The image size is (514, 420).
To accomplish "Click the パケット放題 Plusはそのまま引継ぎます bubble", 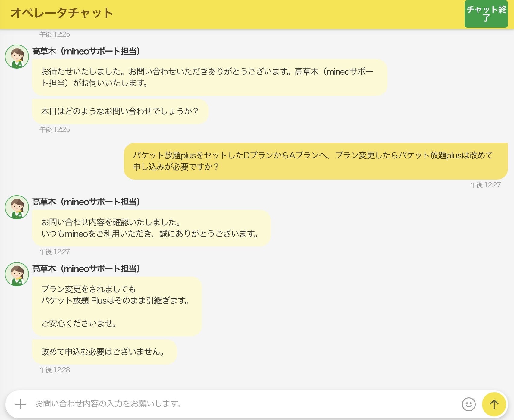I will pyautogui.click(x=117, y=306).
